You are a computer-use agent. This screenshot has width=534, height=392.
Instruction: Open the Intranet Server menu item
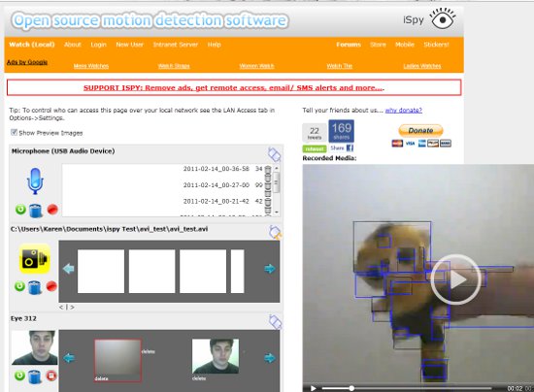[176, 45]
